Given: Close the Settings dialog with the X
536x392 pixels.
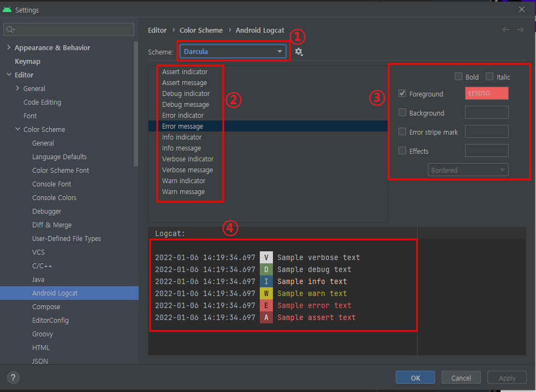Looking at the screenshot, I should click(522, 10).
